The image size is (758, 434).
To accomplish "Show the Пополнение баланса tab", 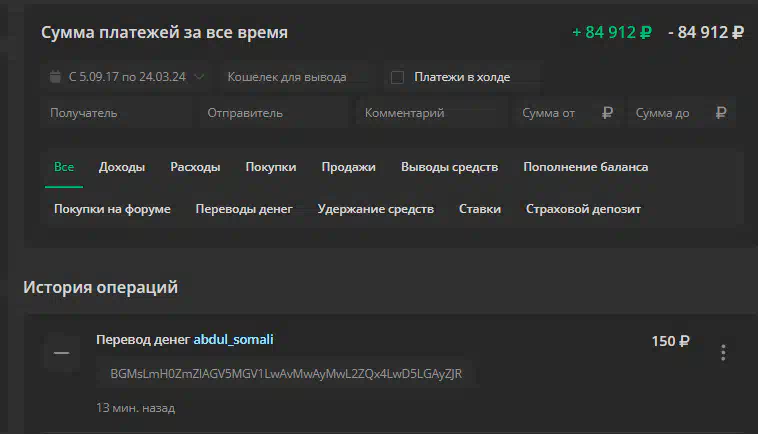I will pyautogui.click(x=585, y=167).
